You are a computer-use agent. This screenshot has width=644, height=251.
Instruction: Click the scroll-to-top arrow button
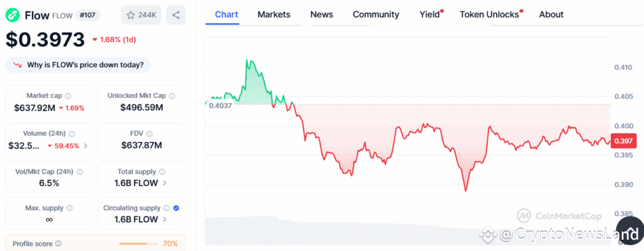tap(630, 229)
